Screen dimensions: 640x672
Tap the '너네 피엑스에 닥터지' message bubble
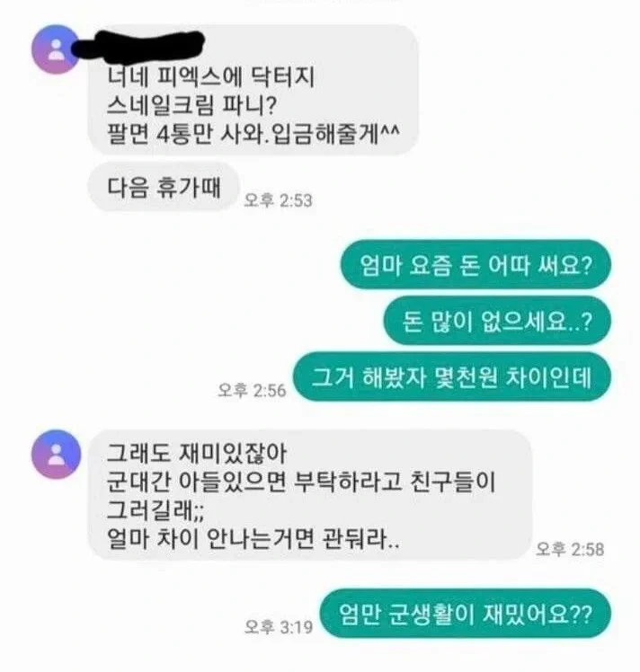pos(253,90)
